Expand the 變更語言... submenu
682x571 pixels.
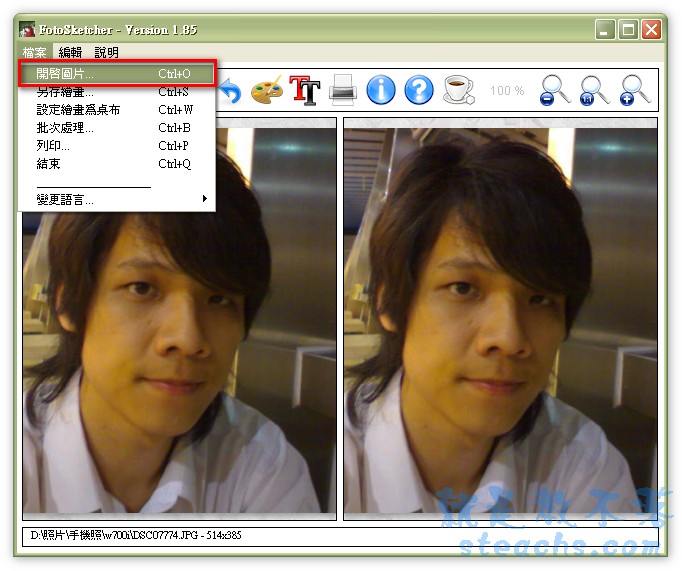click(x=117, y=200)
